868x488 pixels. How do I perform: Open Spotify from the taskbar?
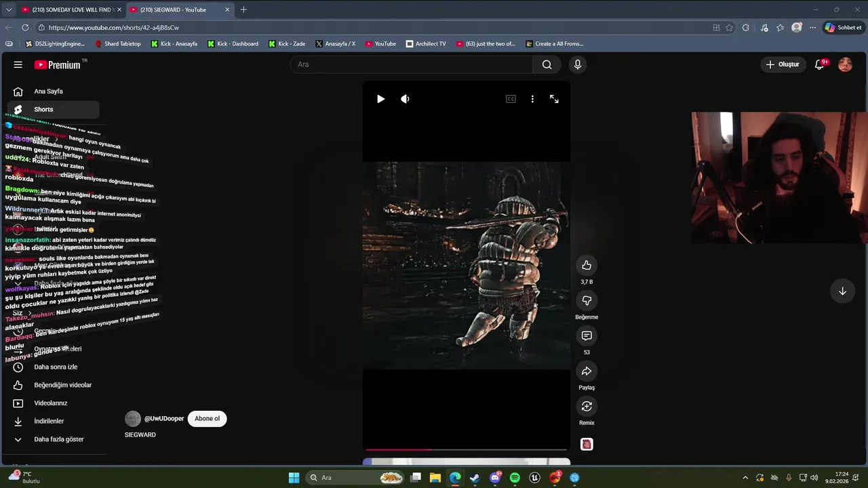[515, 478]
